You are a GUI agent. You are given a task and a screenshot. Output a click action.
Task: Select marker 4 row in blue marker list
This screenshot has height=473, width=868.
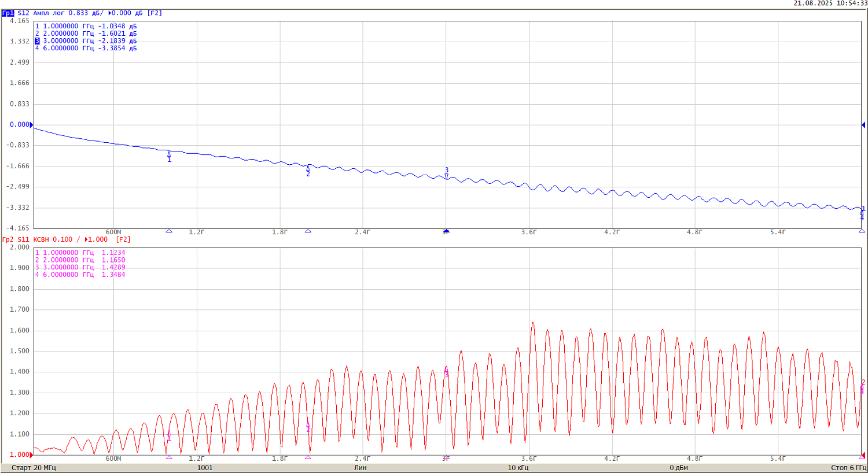point(86,49)
